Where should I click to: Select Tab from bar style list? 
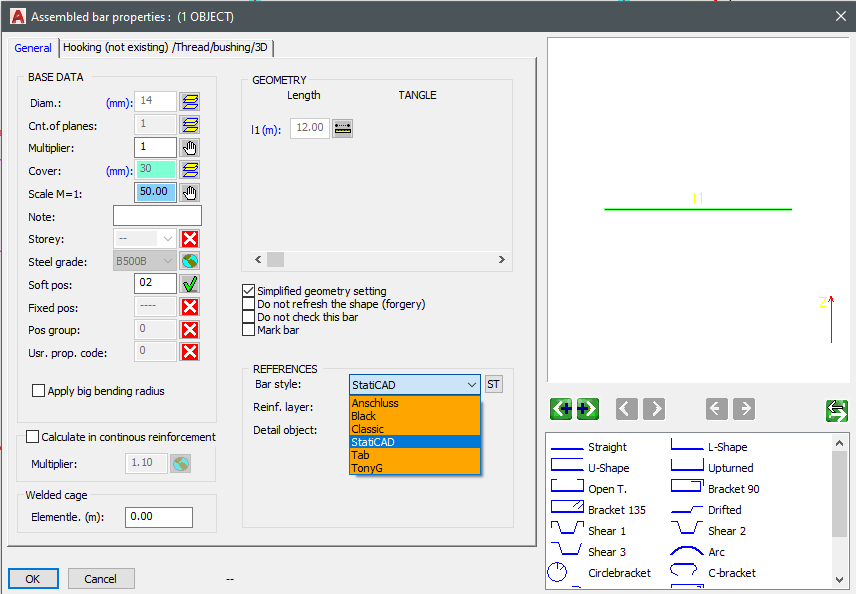point(415,455)
